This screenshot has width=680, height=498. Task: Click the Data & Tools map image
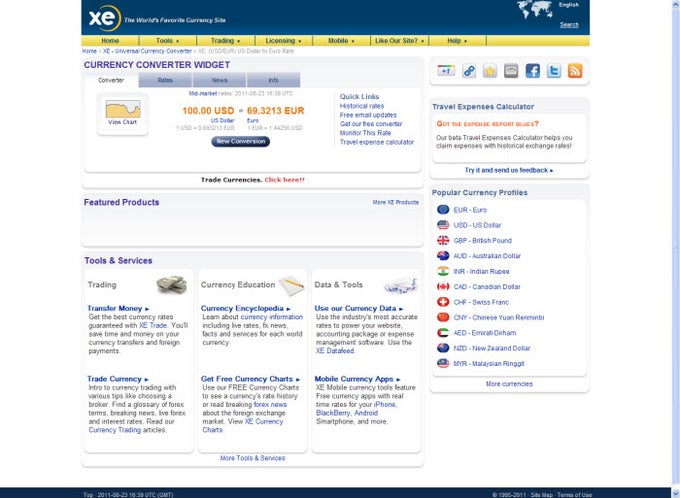tap(401, 286)
